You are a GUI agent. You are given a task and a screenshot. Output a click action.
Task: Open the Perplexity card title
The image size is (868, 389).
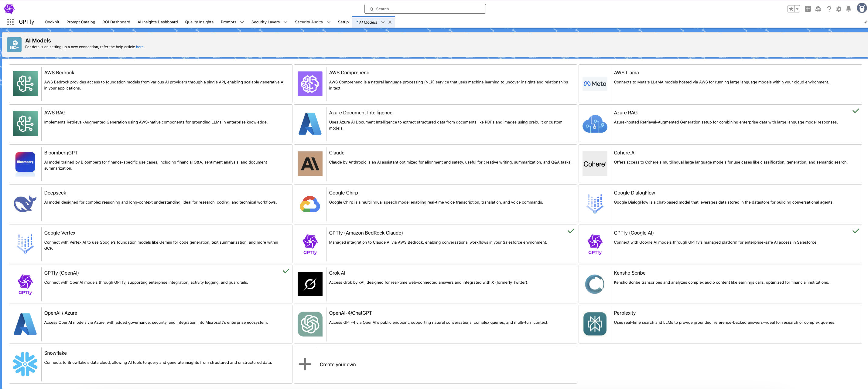[625, 313]
